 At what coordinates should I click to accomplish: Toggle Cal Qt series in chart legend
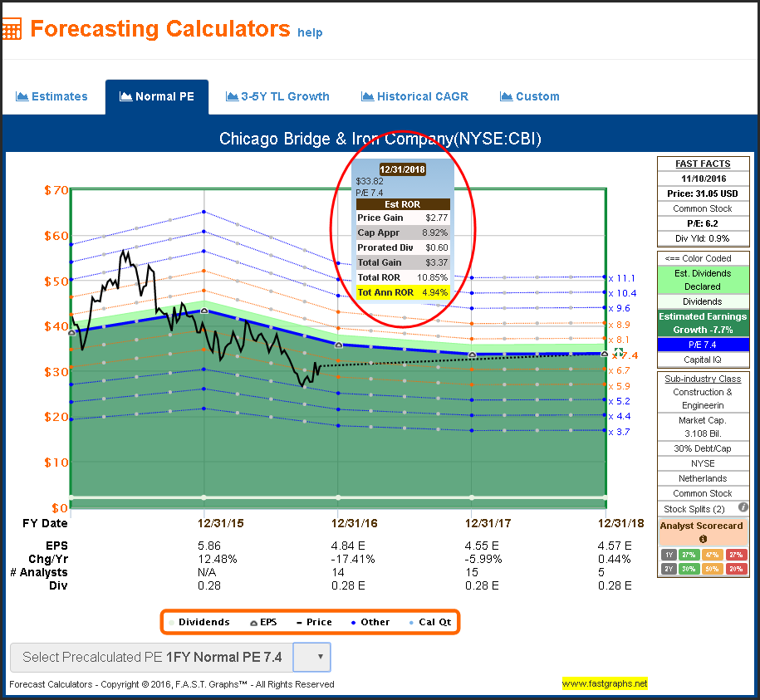click(430, 622)
